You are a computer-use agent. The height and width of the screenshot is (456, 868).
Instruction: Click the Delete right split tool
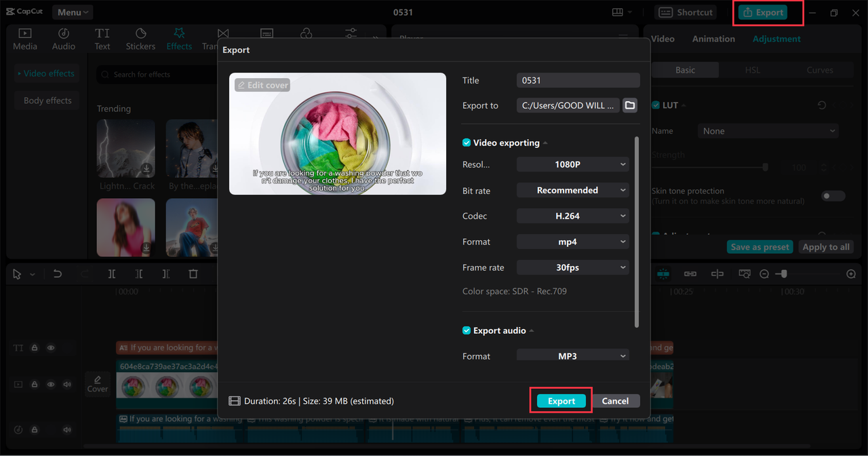166,273
